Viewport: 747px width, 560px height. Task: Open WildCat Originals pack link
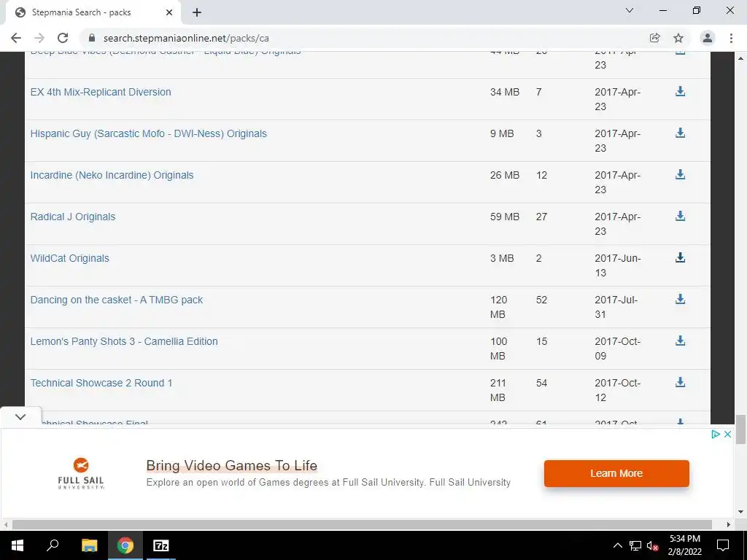click(69, 258)
